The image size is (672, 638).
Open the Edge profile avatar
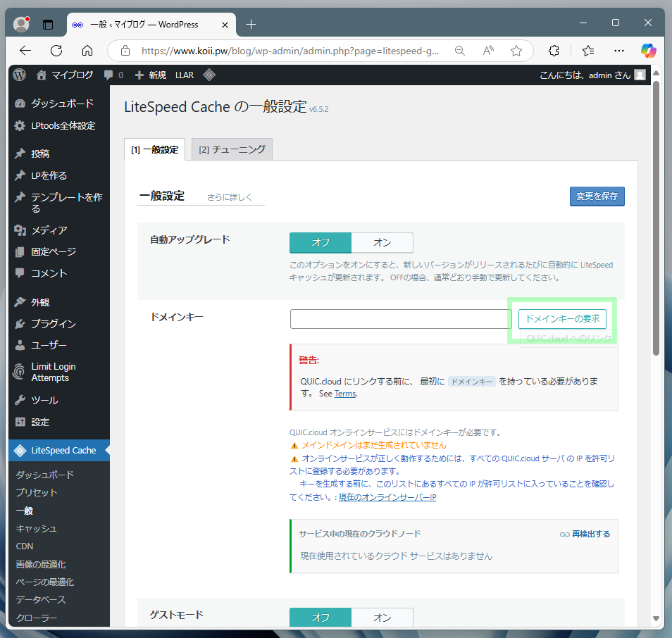pyautogui.click(x=21, y=25)
